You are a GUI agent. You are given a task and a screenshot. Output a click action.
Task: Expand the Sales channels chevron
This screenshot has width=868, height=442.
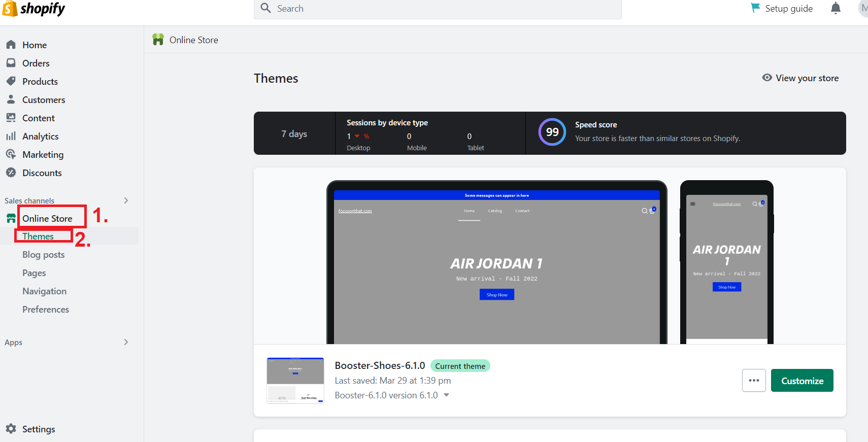pyautogui.click(x=126, y=200)
